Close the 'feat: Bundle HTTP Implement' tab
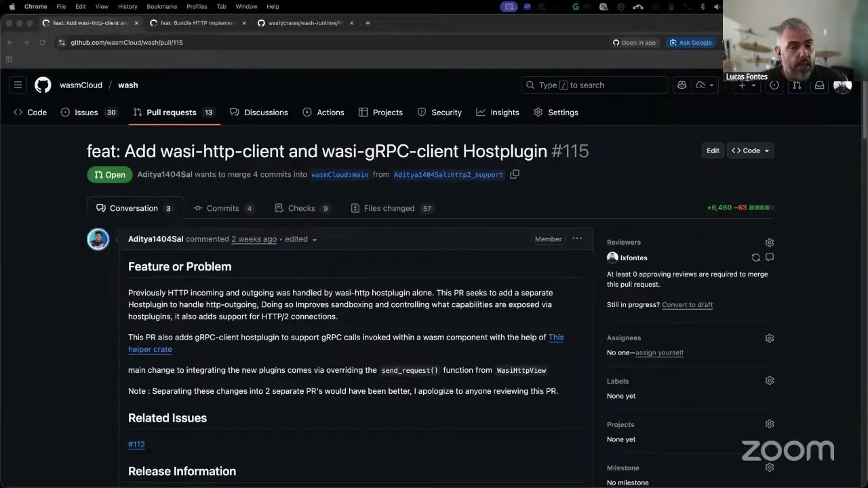Viewport: 868px width, 488px height. [x=244, y=23]
